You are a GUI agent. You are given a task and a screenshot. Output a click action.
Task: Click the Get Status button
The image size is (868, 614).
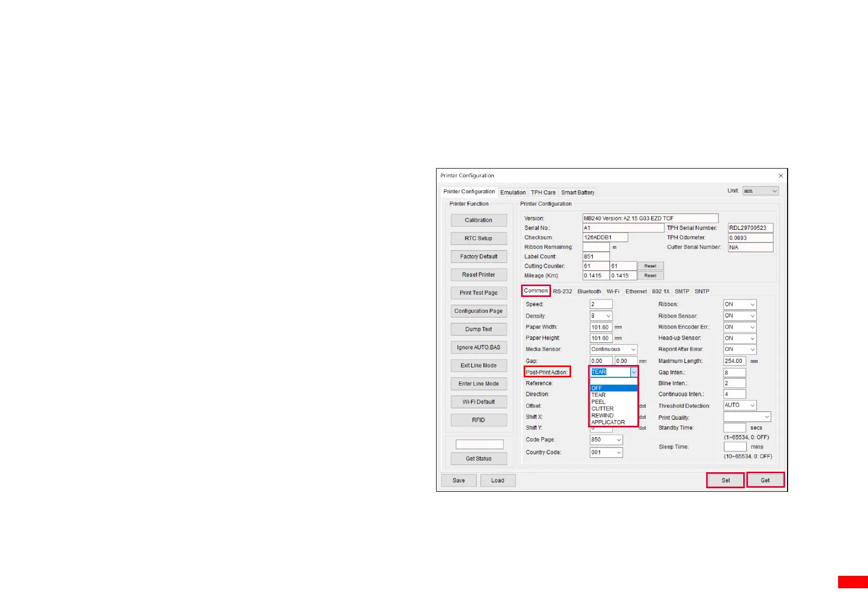point(478,458)
